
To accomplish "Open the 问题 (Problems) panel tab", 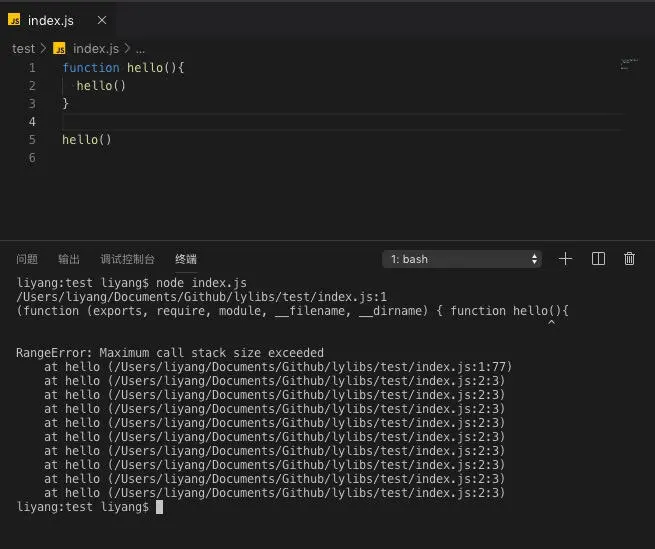I will coord(27,259).
